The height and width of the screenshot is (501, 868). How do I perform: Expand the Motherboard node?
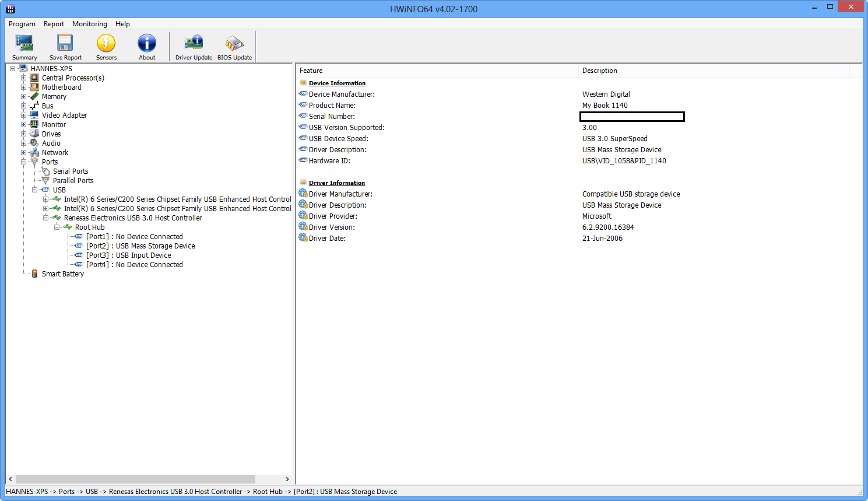click(24, 87)
